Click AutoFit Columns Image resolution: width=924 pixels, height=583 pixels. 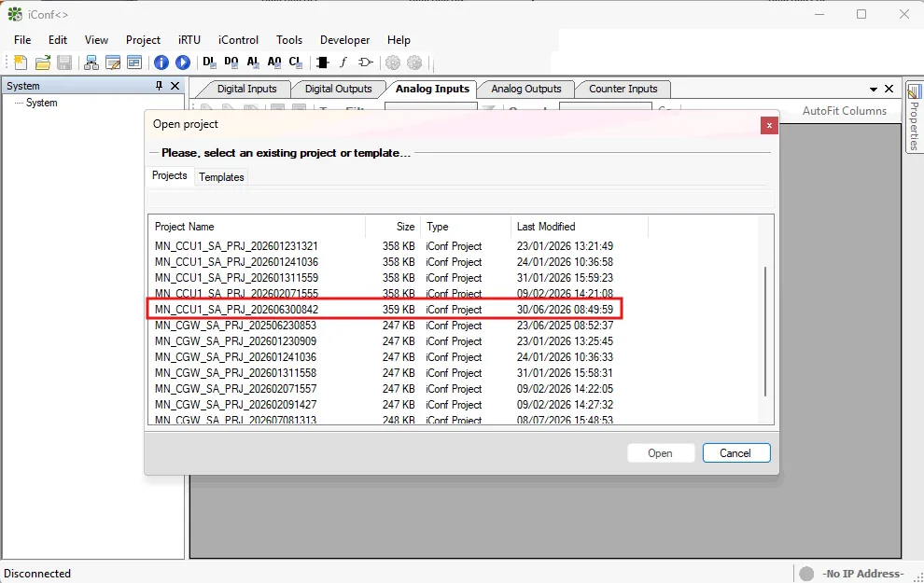[x=844, y=111]
